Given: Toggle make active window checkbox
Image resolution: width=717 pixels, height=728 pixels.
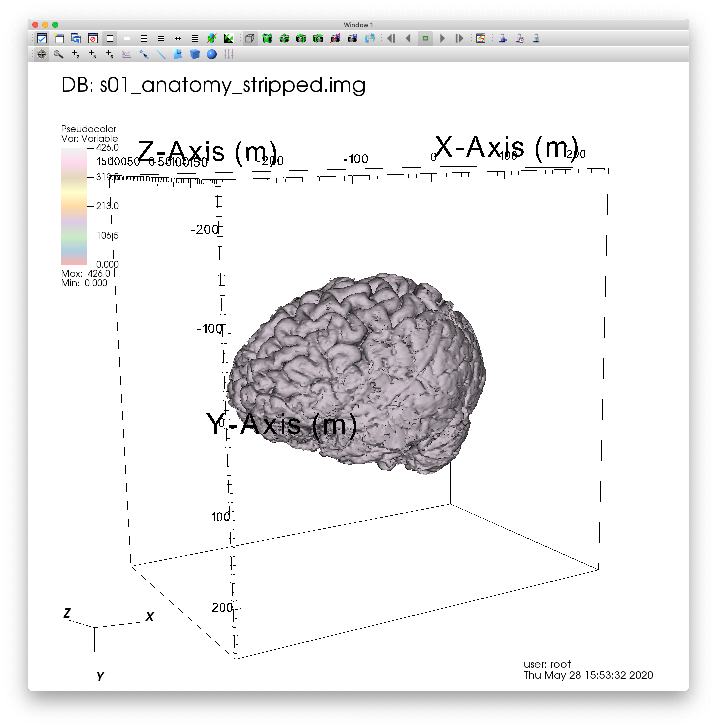Looking at the screenshot, I should coord(42,38).
